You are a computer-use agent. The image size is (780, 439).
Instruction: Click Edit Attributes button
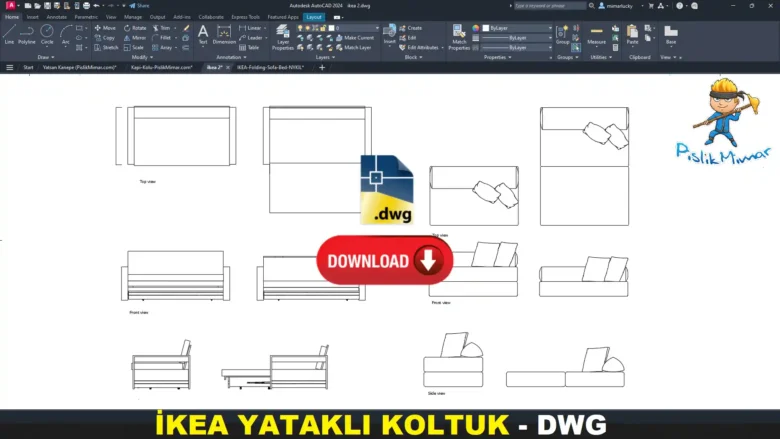[419, 48]
